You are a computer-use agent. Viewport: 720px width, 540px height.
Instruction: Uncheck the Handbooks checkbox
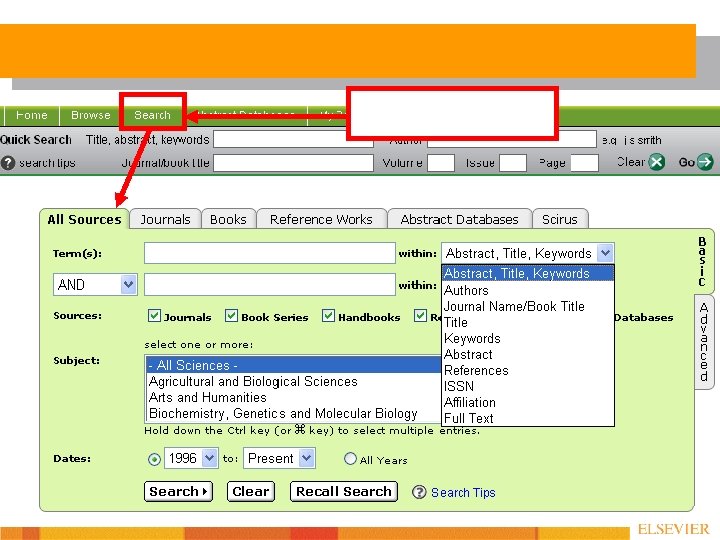coord(328,315)
